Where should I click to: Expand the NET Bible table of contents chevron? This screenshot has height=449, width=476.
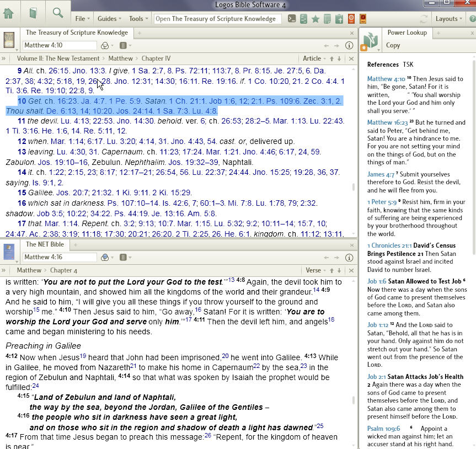pyautogui.click(x=3, y=270)
